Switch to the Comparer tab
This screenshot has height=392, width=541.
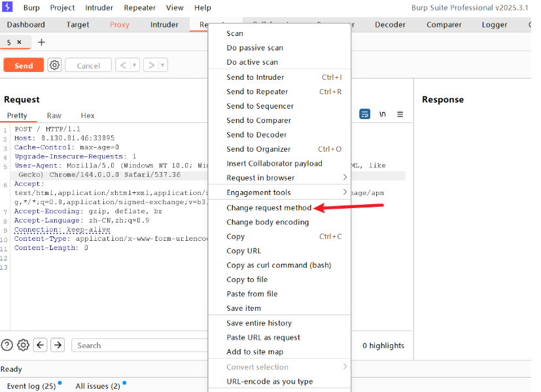click(x=444, y=24)
